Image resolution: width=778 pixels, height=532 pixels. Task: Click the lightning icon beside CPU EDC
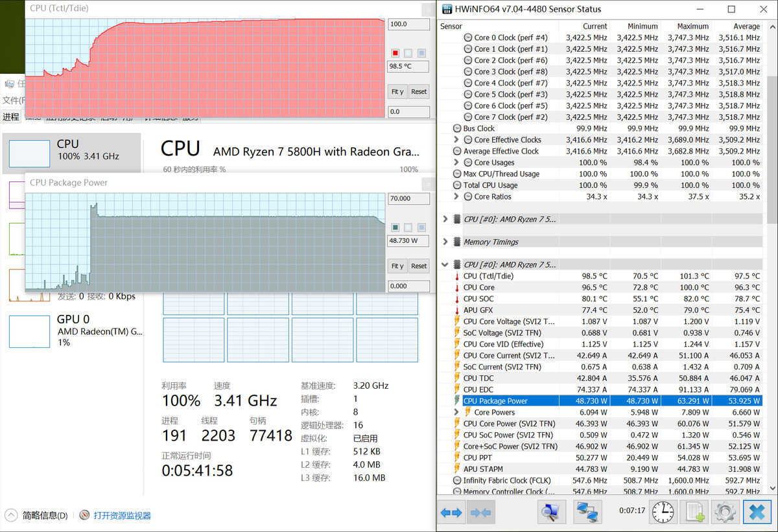[456, 389]
